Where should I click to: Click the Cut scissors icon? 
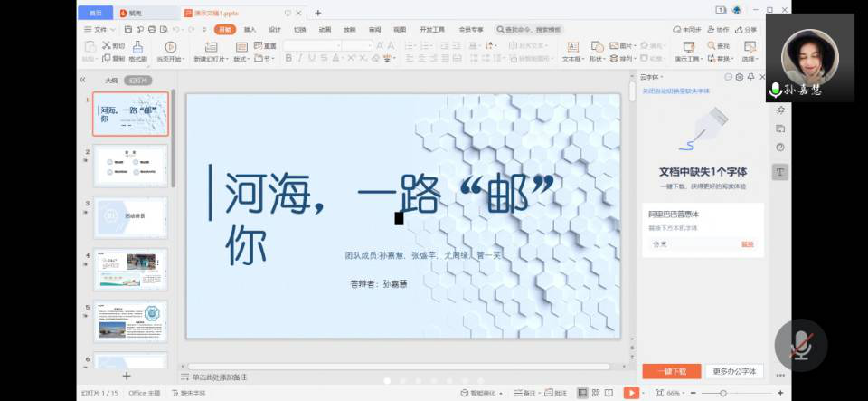[x=107, y=45]
